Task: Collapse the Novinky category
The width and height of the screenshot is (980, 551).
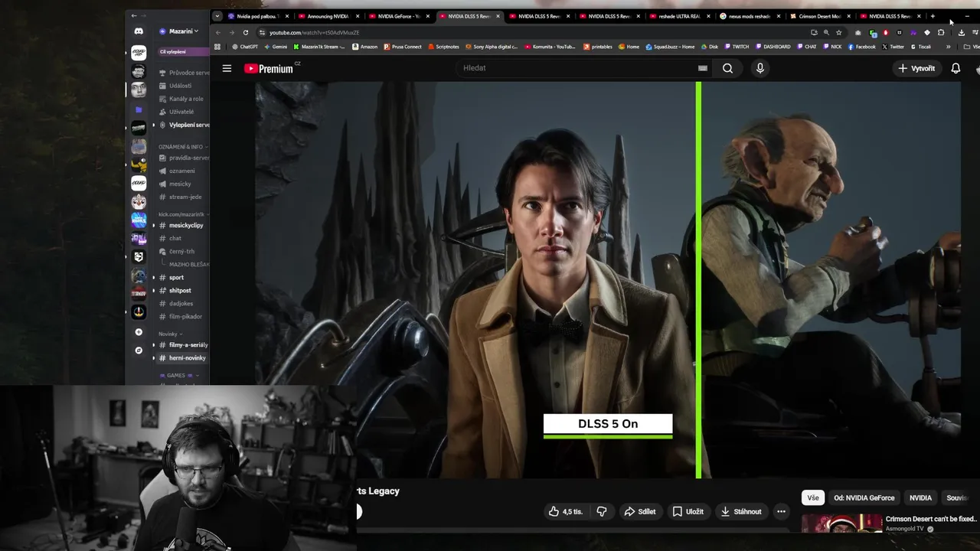Action: (170, 334)
